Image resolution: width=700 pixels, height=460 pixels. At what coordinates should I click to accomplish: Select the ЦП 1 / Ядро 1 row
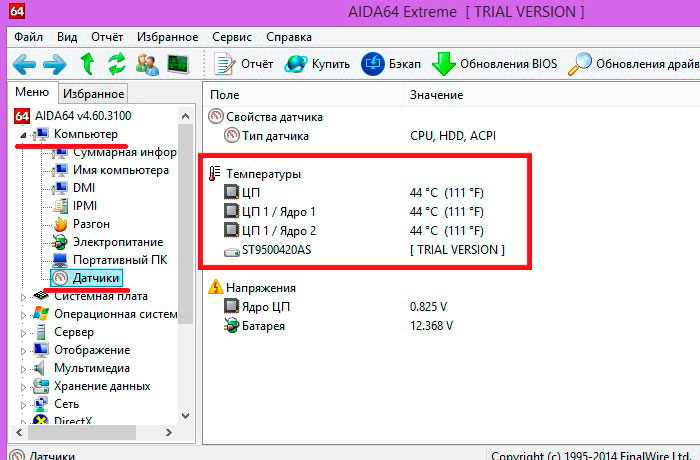(x=279, y=212)
